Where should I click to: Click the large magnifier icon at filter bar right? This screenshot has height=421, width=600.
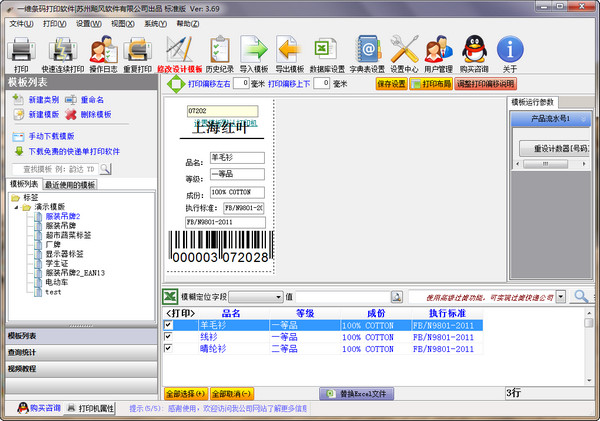pos(581,296)
